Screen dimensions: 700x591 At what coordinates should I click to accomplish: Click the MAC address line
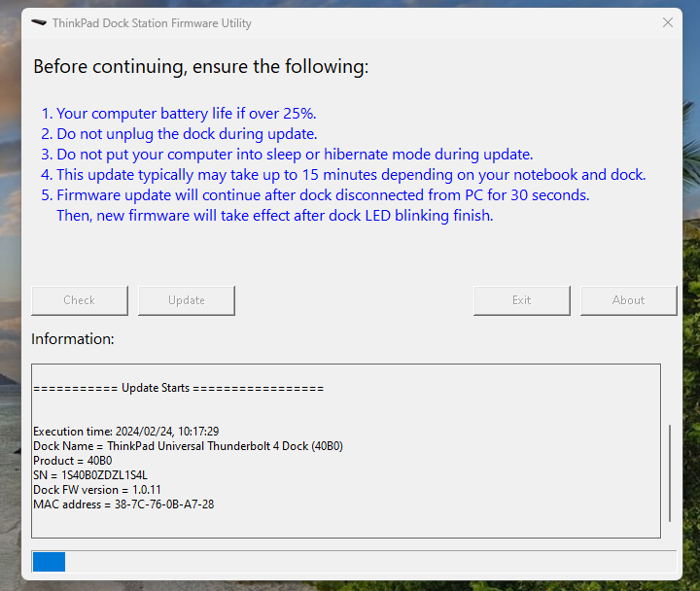click(x=123, y=504)
